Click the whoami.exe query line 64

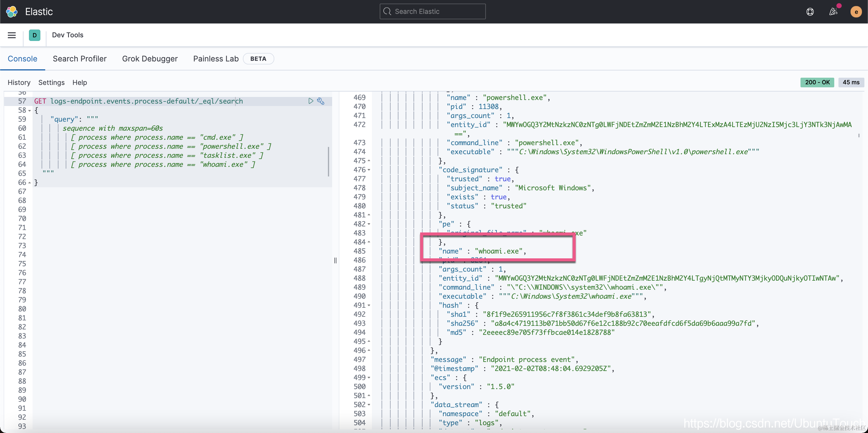point(163,165)
